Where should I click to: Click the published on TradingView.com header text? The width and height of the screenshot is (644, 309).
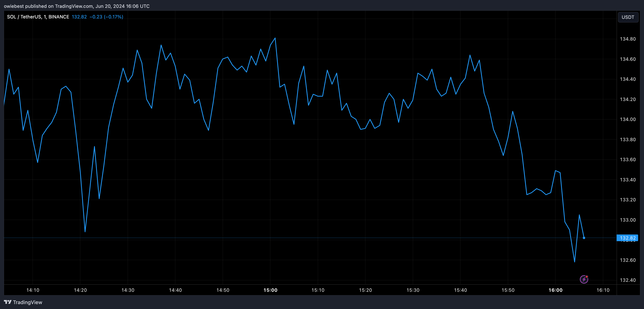[x=76, y=6]
